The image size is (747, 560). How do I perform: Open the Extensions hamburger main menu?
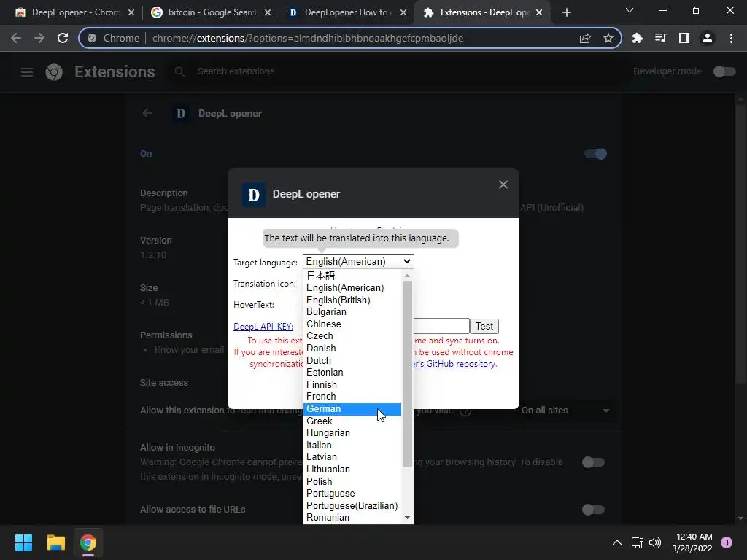point(27,72)
